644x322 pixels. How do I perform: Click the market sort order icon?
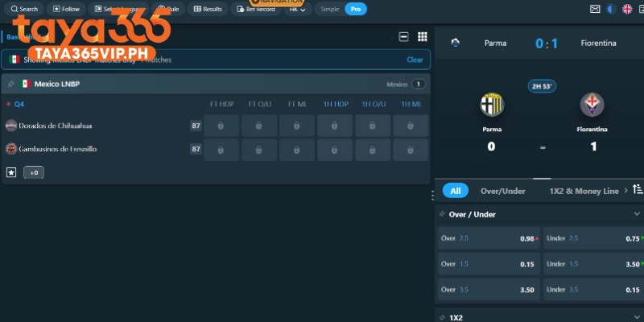tap(638, 189)
